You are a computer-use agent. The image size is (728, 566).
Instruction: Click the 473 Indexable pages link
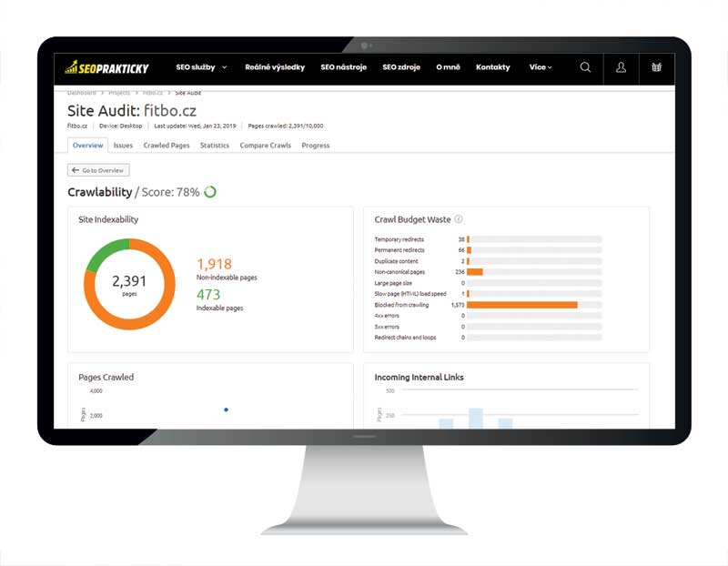(219, 300)
